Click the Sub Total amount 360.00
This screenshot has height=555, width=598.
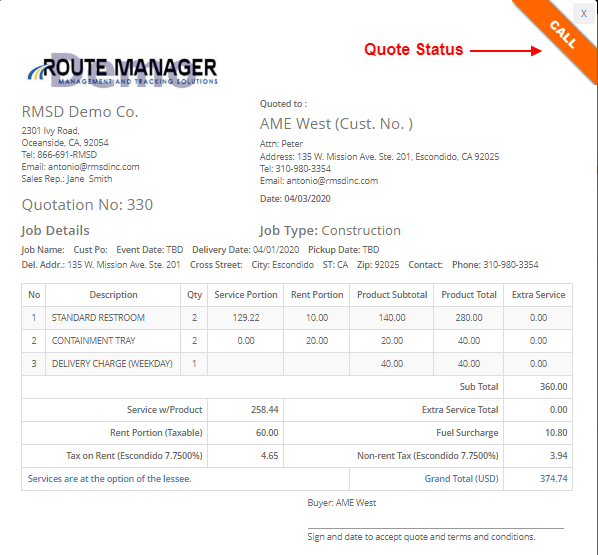click(x=553, y=387)
